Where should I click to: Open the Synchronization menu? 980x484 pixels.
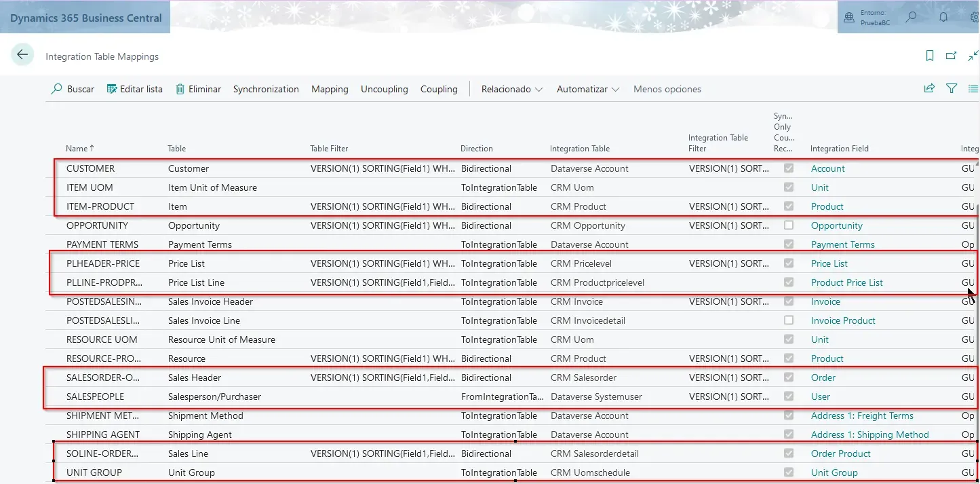266,89
